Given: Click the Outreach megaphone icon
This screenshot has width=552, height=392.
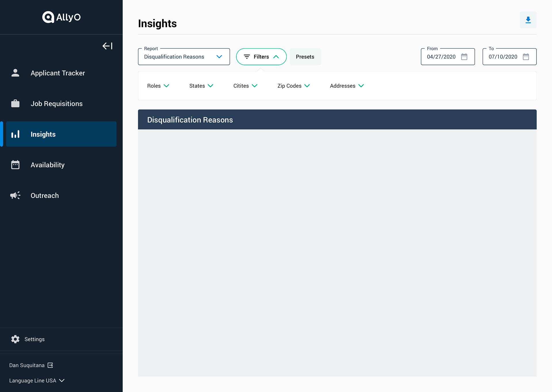Looking at the screenshot, I should pyautogui.click(x=15, y=196).
